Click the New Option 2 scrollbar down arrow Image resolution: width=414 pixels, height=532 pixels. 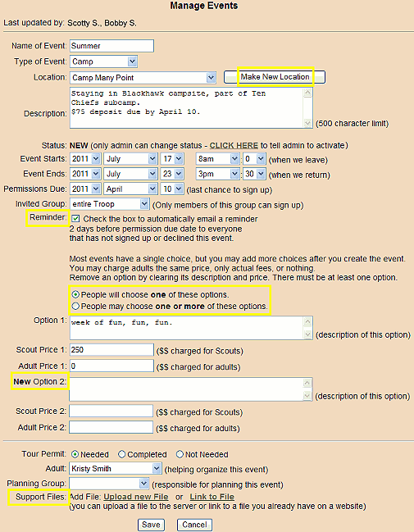tap(307, 396)
